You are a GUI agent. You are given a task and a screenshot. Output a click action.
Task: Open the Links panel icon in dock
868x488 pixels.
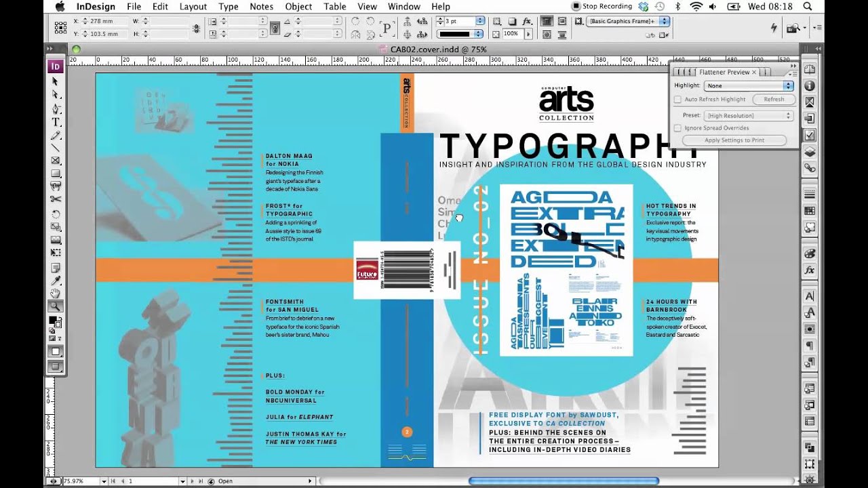click(x=809, y=168)
